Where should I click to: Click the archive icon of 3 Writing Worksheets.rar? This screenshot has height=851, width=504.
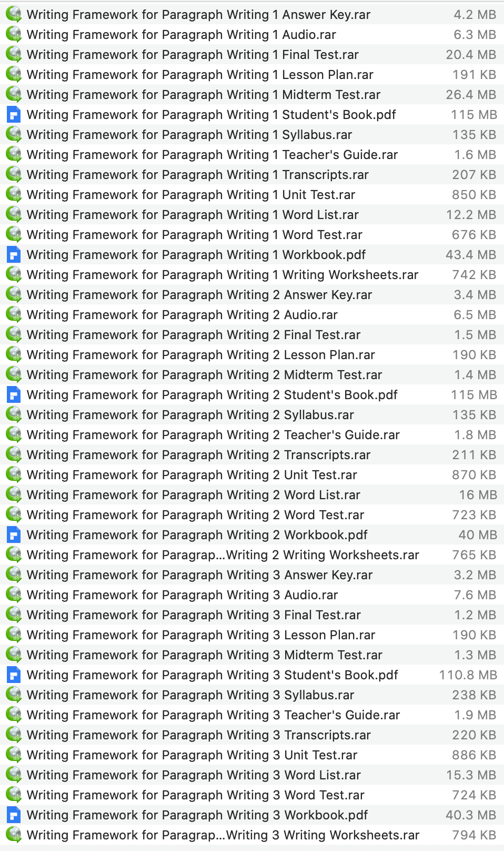pos(14,835)
